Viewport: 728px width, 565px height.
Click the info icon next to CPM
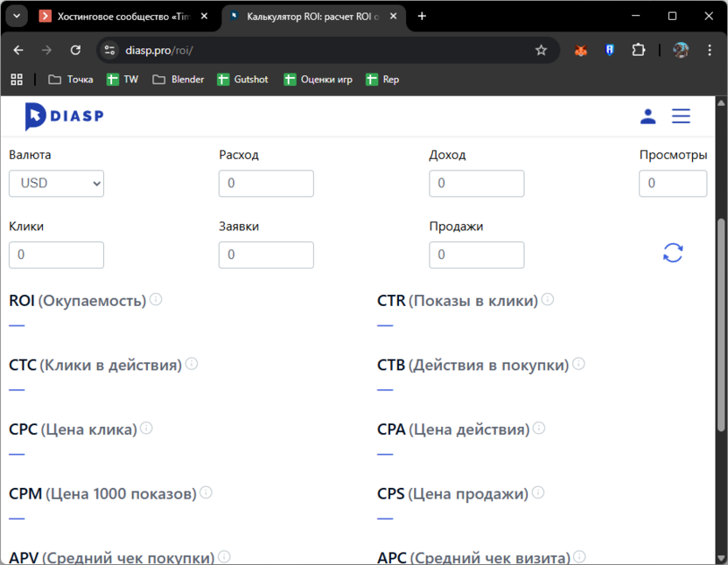(x=205, y=492)
